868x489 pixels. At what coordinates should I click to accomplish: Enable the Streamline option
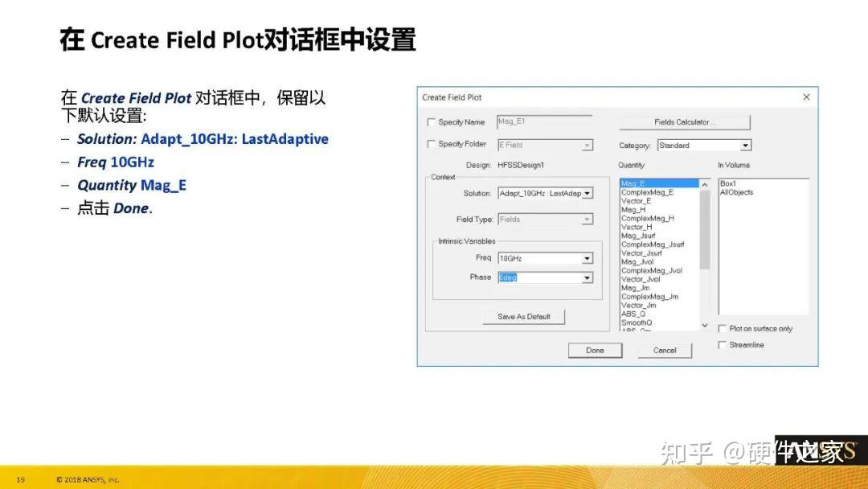tap(723, 344)
